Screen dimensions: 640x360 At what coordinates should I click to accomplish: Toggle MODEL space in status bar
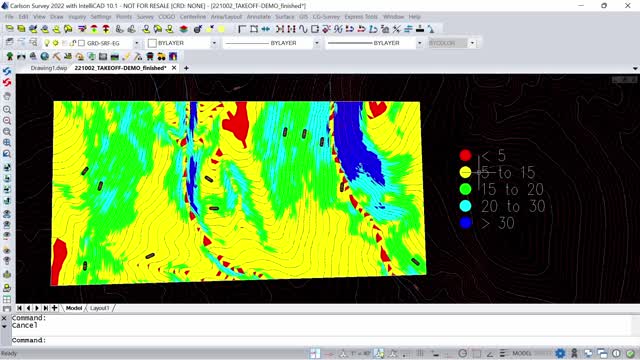tap(522, 353)
